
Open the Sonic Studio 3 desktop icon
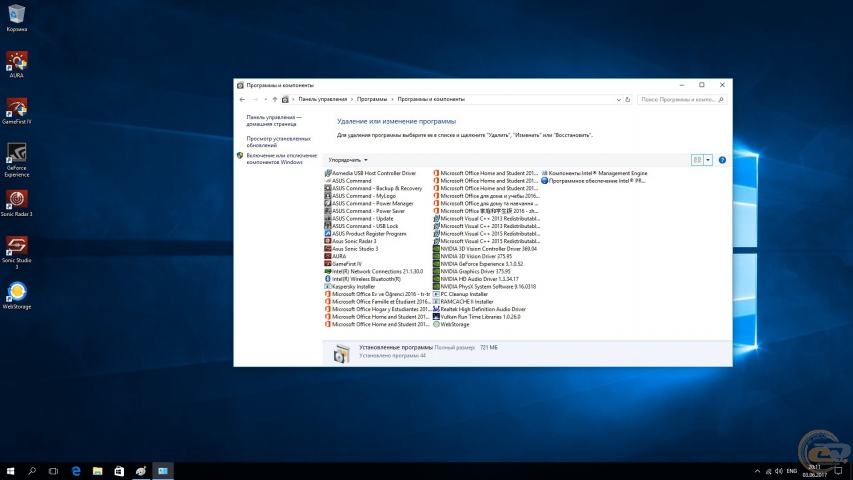[16, 253]
